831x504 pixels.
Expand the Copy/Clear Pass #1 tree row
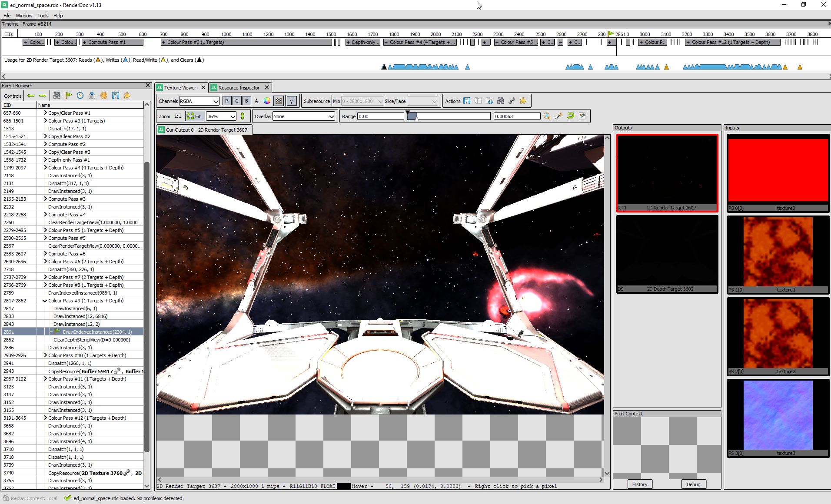[x=45, y=113]
